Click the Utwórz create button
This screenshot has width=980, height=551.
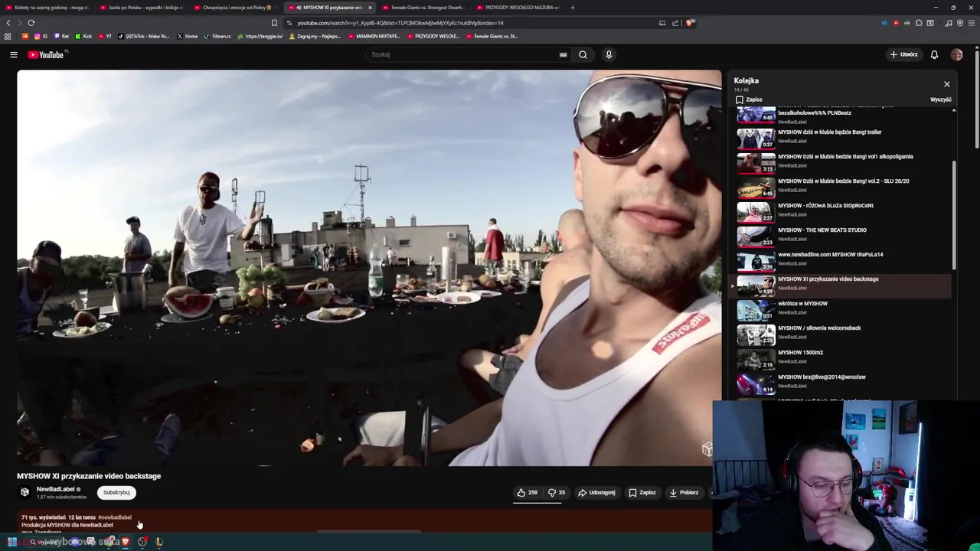coord(903,54)
